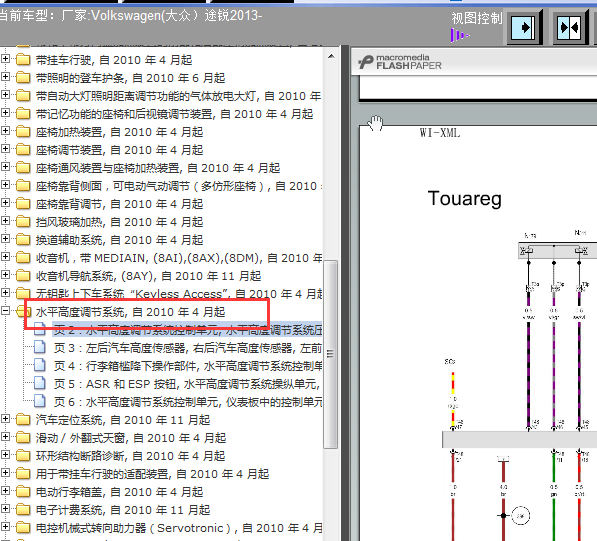Select 页 2 水平高度调节系统控制单元 page
597x541 pixels.
[x=187, y=330]
